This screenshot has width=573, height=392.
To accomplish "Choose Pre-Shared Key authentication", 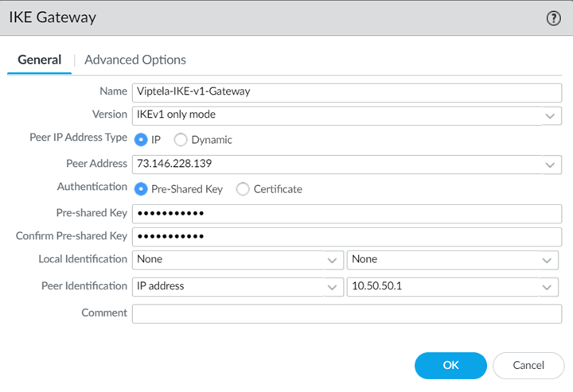I will [x=142, y=189].
